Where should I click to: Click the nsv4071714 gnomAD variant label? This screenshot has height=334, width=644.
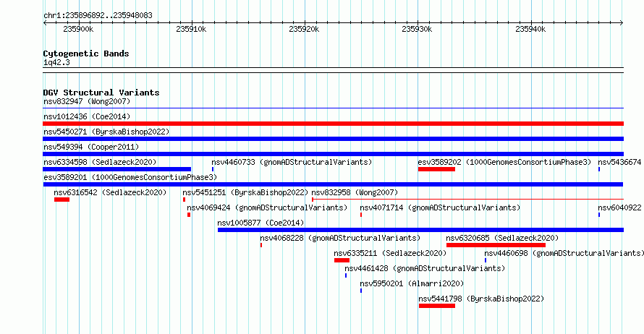(x=440, y=207)
